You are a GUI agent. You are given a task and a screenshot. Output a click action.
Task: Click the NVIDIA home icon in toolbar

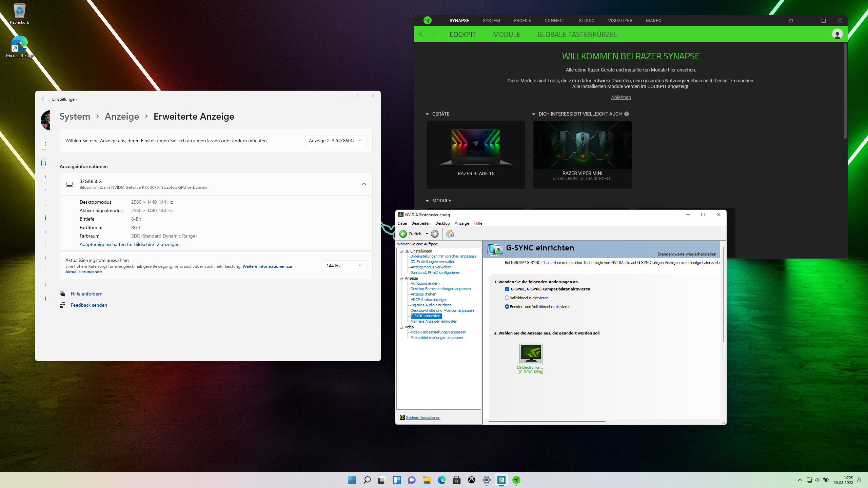click(x=450, y=234)
